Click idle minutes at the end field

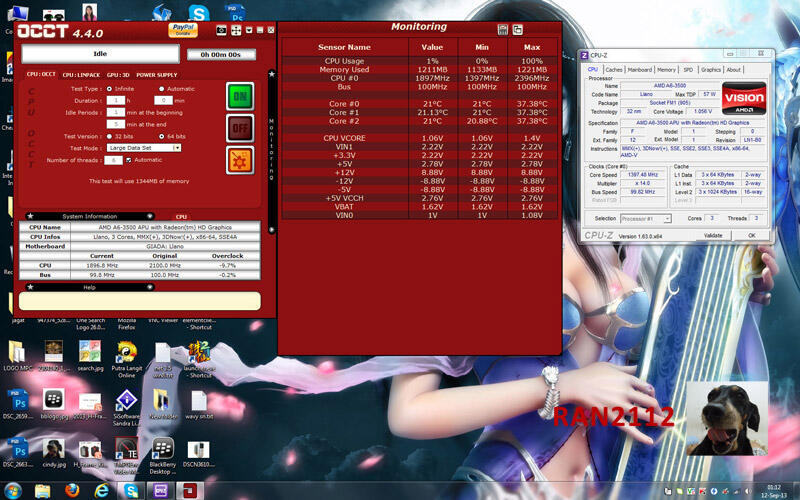(116, 124)
